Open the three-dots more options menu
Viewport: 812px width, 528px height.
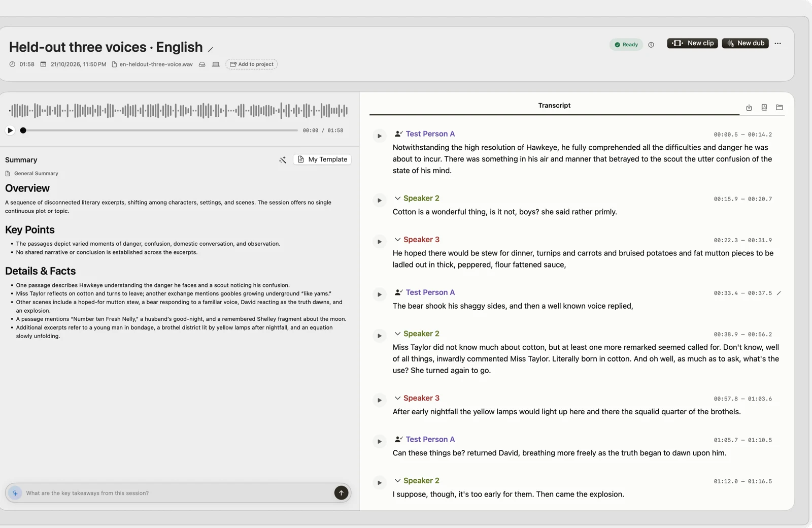pyautogui.click(x=777, y=43)
